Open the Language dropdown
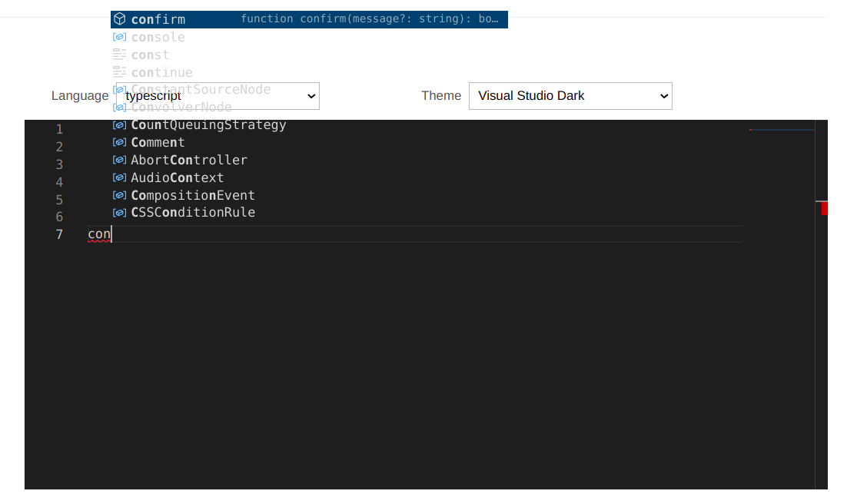This screenshot has height=504, width=847. point(217,95)
